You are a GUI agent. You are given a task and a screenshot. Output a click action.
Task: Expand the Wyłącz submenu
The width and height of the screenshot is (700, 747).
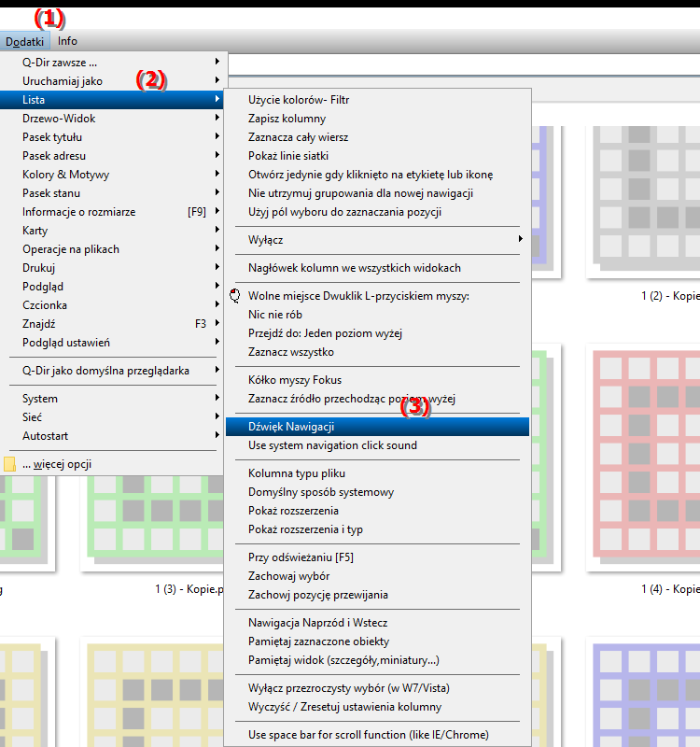point(377,240)
